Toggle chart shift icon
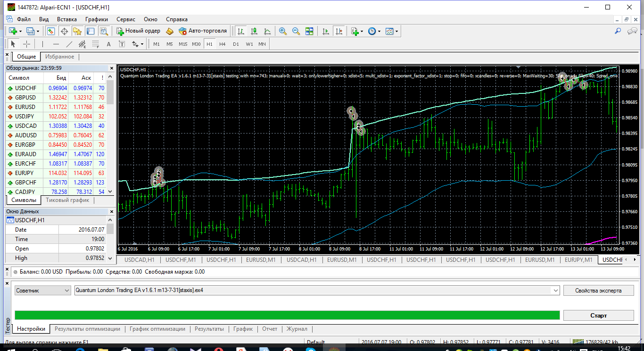644x351 pixels. click(339, 31)
